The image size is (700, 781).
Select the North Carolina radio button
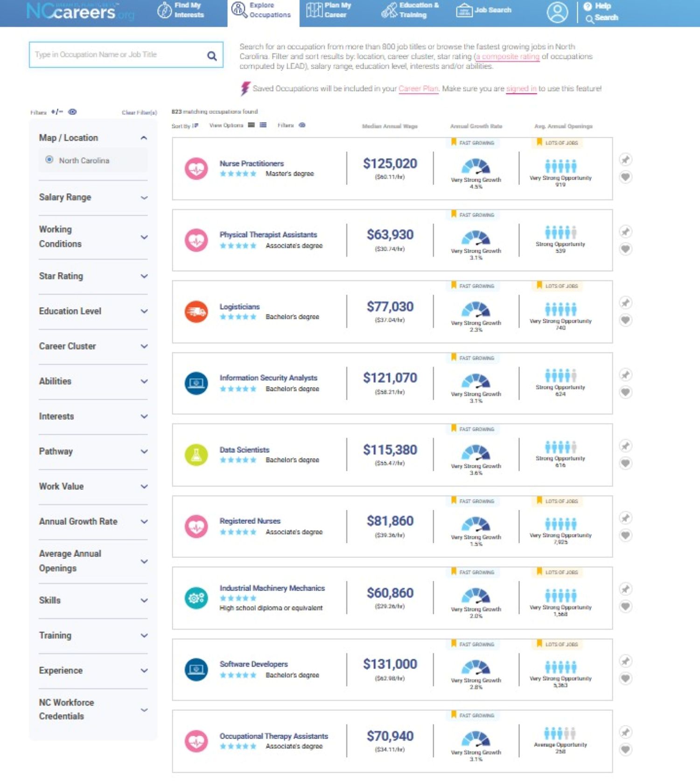(49, 160)
